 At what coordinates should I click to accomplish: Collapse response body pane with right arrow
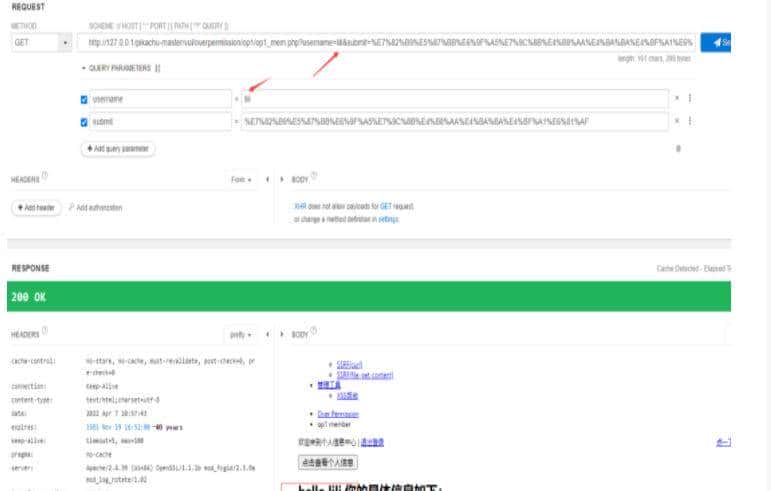[x=282, y=334]
